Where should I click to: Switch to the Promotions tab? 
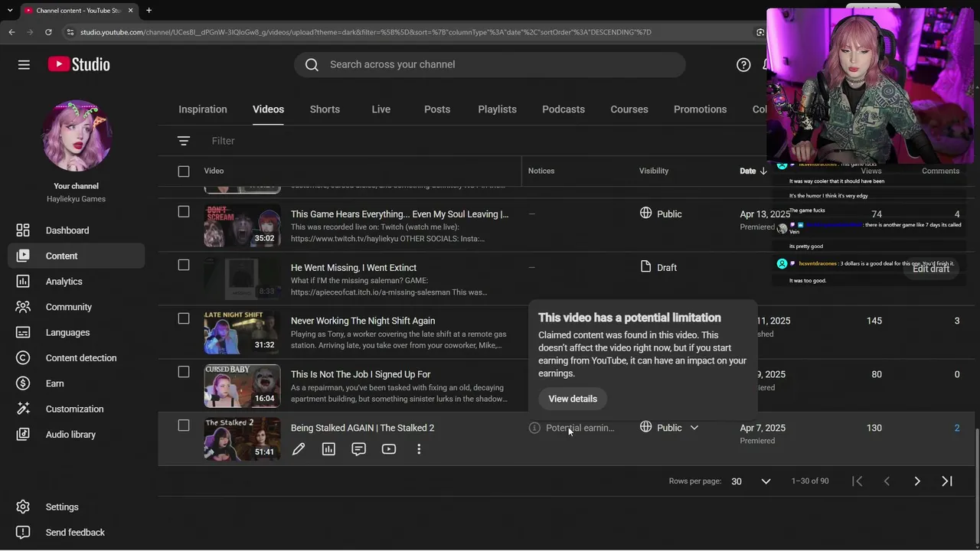coord(701,109)
